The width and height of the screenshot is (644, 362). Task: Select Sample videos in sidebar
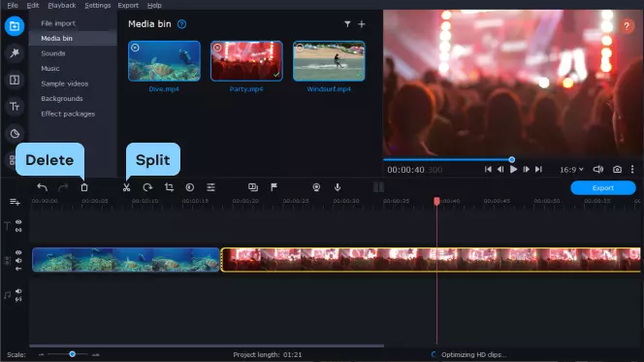click(64, 83)
